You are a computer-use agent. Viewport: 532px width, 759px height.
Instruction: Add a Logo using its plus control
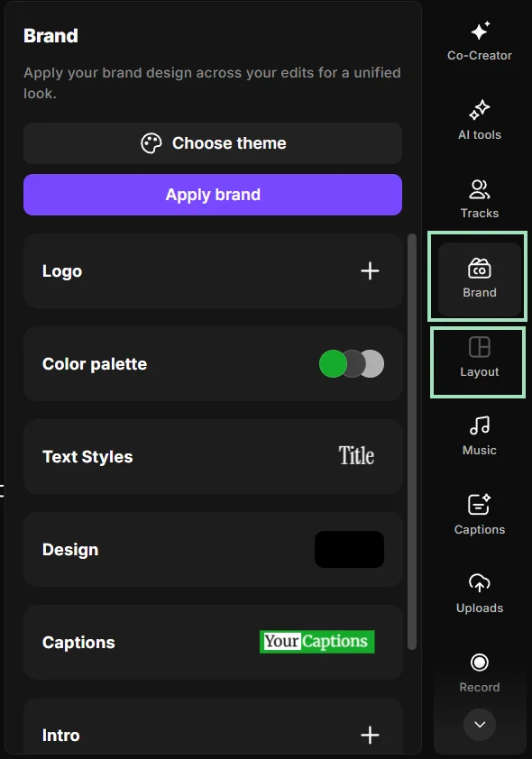pos(370,270)
